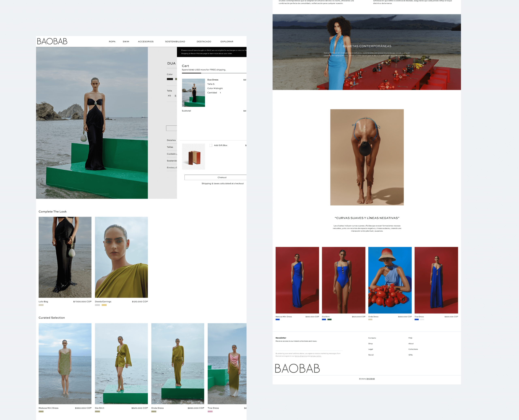Click next-image arrow on product photo
The image size is (519, 420).
(143, 117)
